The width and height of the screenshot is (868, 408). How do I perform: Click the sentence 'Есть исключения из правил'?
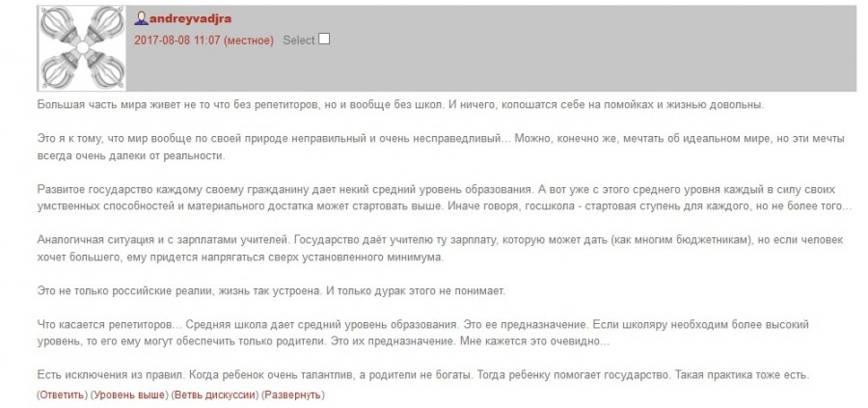[110, 375]
